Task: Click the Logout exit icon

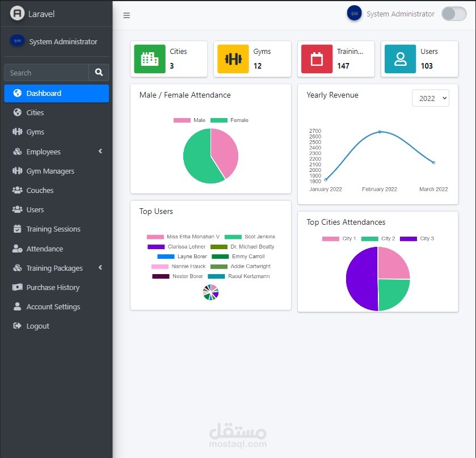Action: 17,326
